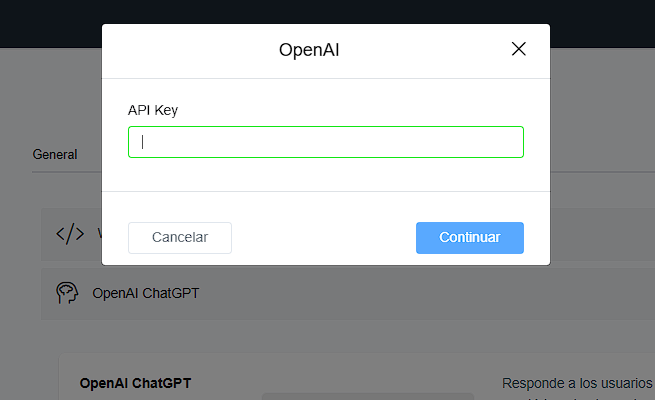Switch to the General tab
The height and width of the screenshot is (400, 655).
point(55,155)
